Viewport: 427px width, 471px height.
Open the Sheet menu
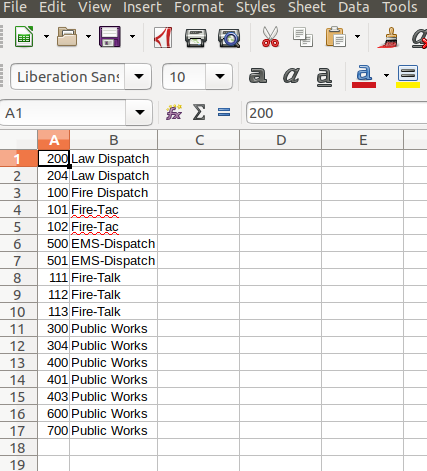(x=307, y=7)
